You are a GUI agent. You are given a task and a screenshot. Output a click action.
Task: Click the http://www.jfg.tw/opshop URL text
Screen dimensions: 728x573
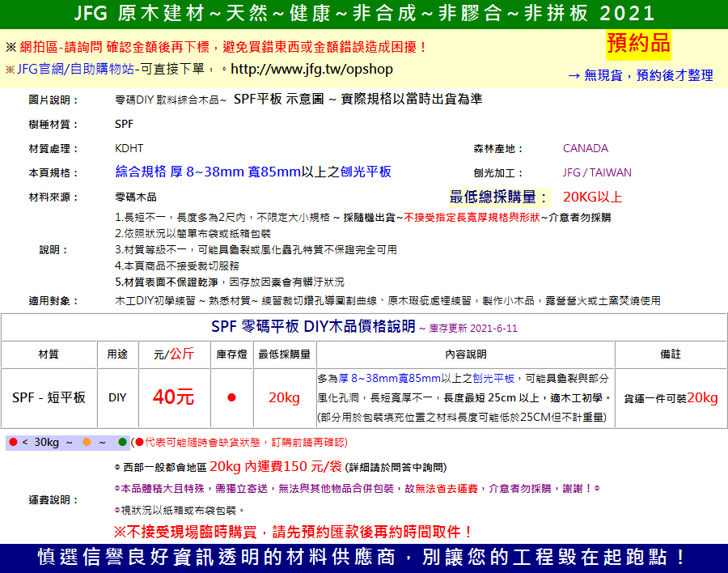point(311,70)
